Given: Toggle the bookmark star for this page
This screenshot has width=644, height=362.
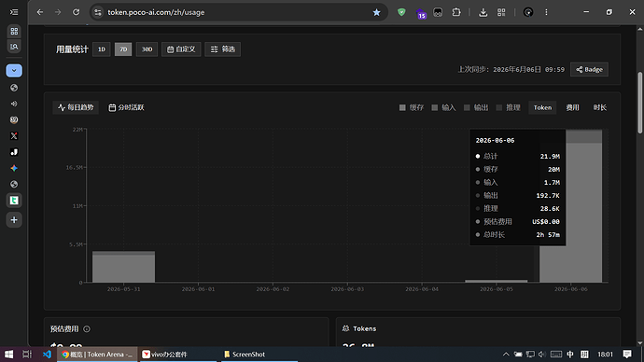Looking at the screenshot, I should 377,12.
